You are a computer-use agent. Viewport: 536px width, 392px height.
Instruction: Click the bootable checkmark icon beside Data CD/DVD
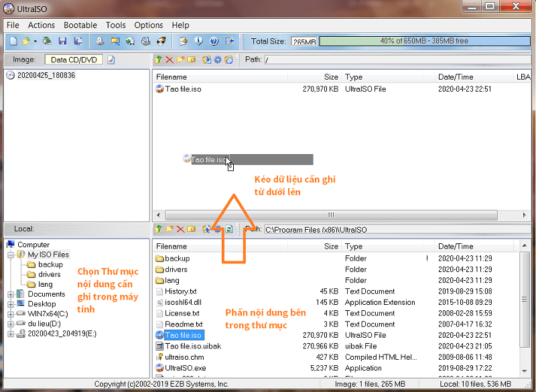[x=111, y=60]
